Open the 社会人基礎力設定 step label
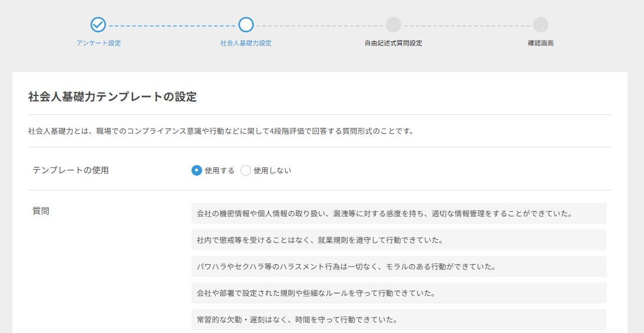 [x=246, y=43]
